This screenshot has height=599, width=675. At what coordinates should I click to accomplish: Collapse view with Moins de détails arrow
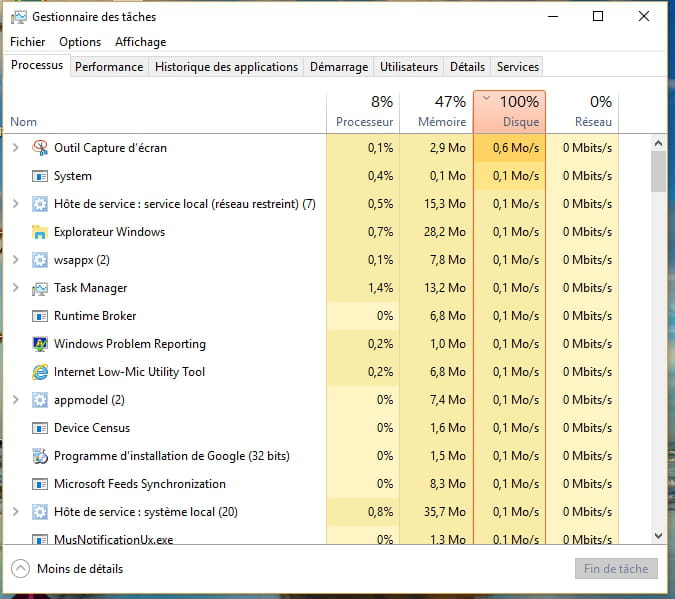point(20,568)
